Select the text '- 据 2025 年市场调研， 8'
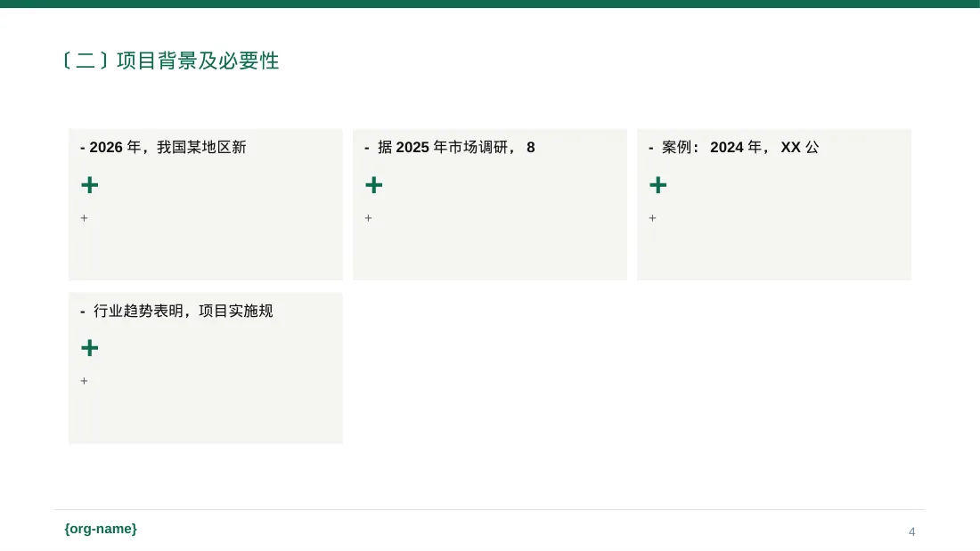Image resolution: width=980 pixels, height=551 pixels. (449, 148)
